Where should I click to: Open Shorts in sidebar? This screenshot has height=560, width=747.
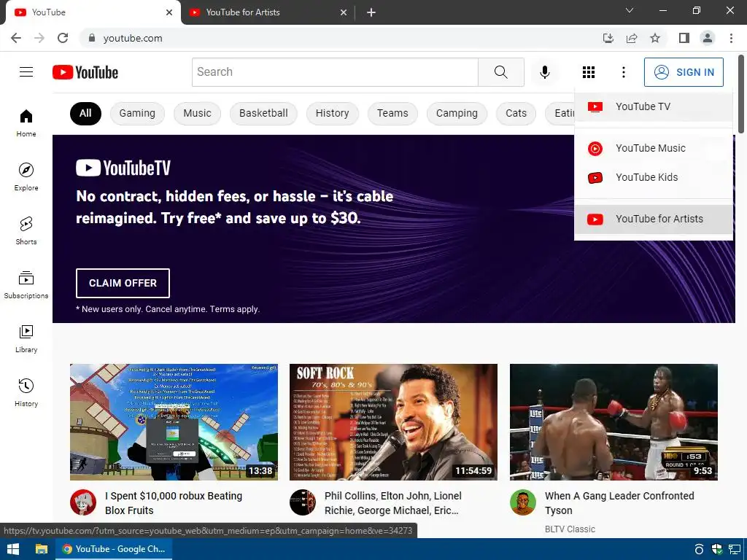(x=26, y=230)
